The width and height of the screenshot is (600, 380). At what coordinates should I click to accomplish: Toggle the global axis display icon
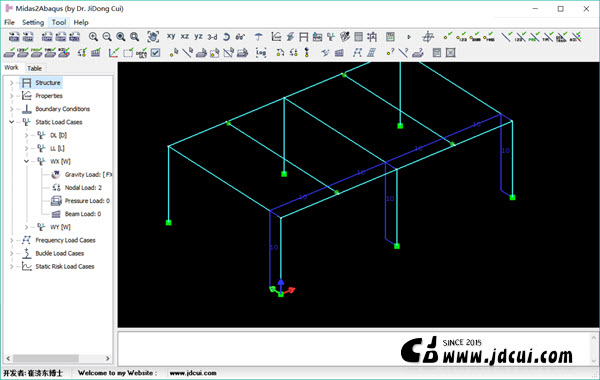tap(113, 52)
